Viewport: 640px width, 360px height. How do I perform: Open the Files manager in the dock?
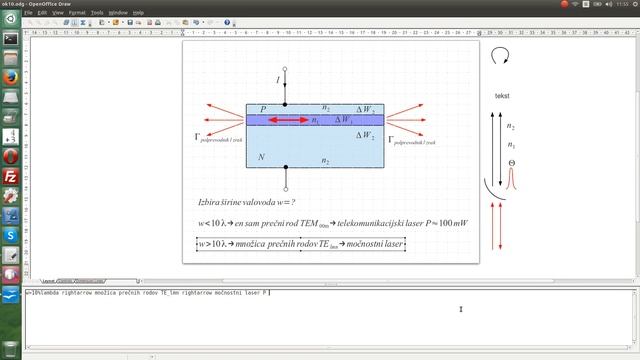11,58
